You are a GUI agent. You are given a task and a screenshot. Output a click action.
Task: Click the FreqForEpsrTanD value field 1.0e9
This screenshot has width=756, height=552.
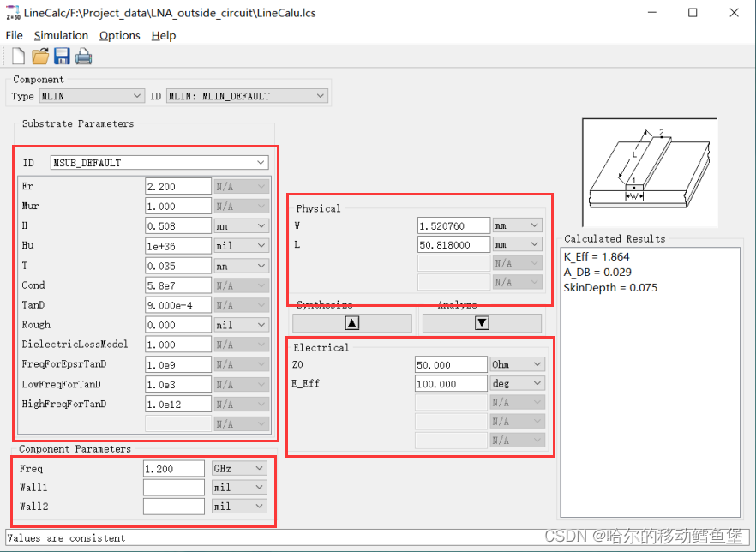(x=178, y=364)
